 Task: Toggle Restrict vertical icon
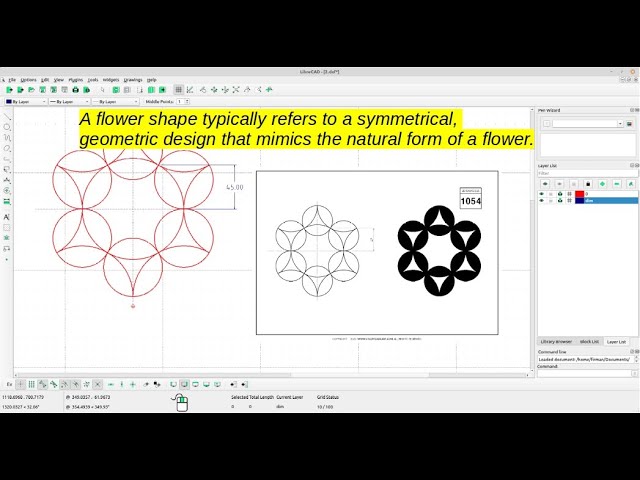pyautogui.click(x=122, y=384)
